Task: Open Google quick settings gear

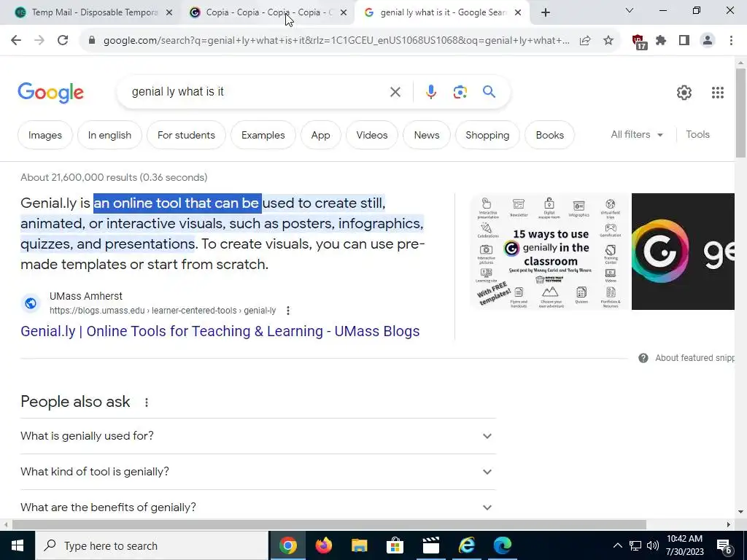Action: click(684, 93)
